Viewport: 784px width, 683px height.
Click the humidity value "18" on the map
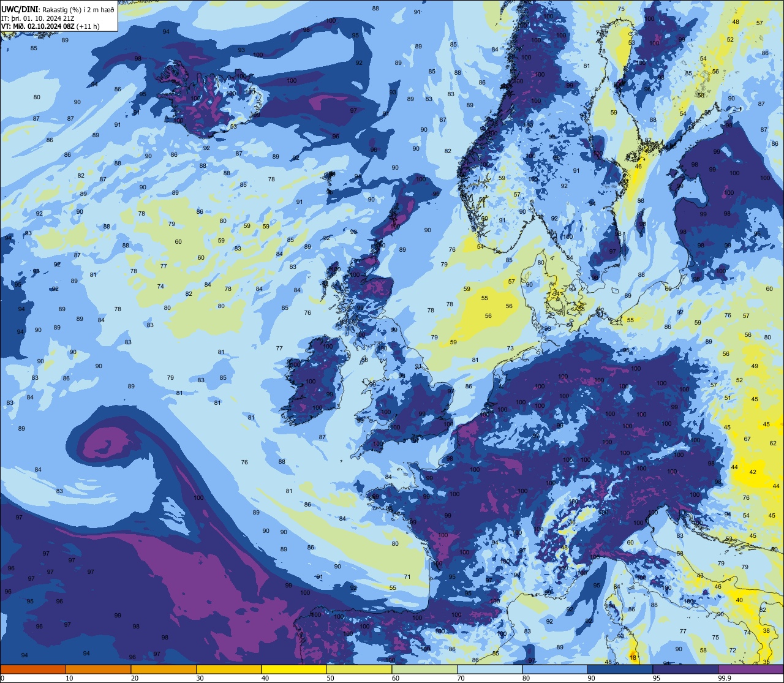[x=633, y=658]
